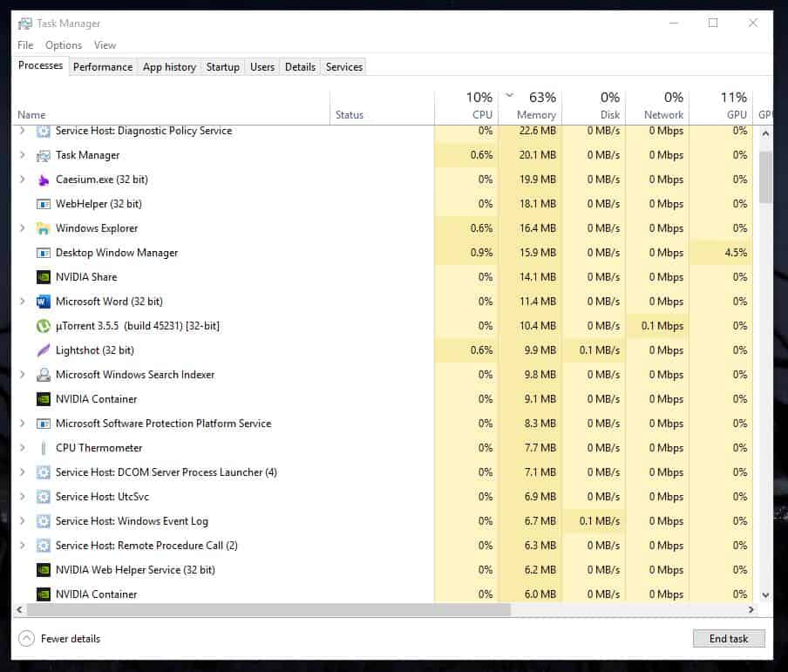Switch to the Startup tab
Screen dimensions: 788x672
(x=222, y=67)
